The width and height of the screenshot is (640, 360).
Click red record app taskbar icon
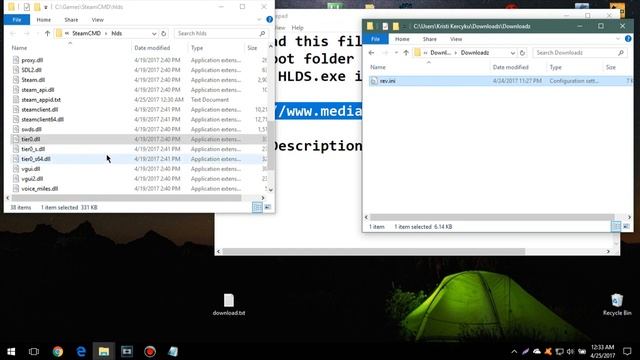(150, 351)
